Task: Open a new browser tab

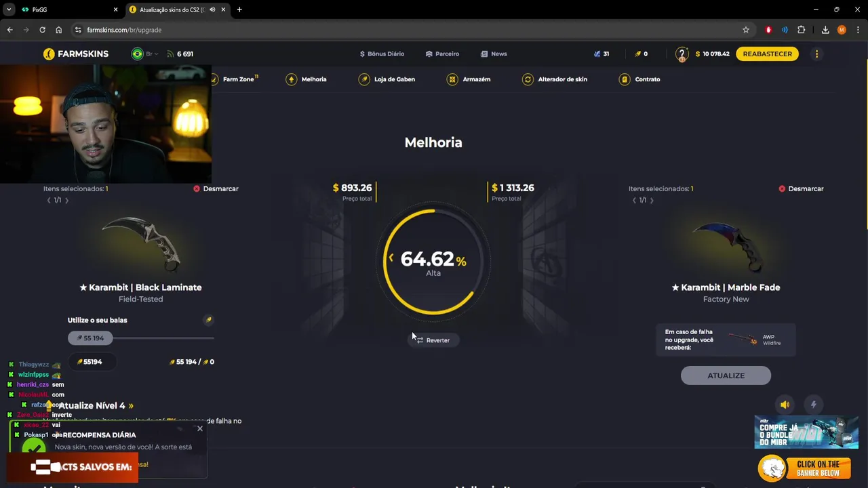Action: coord(239,9)
